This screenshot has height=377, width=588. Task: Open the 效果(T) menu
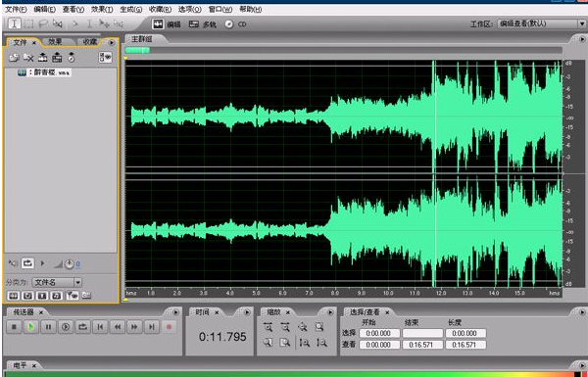point(102,10)
